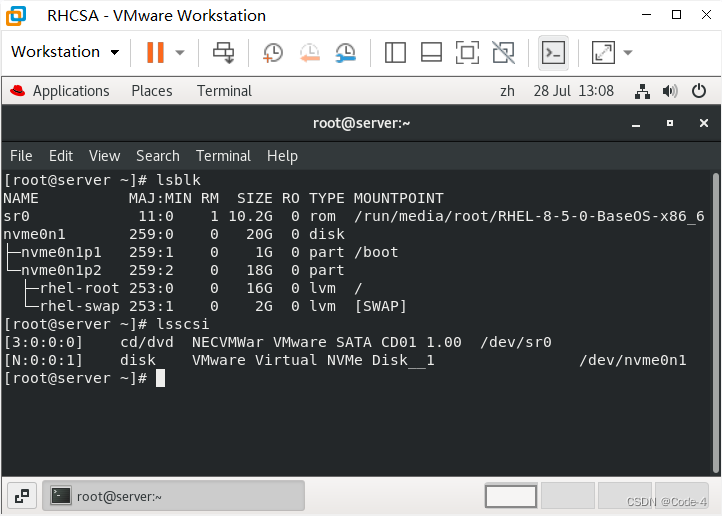Screen dimensions: 722x516
Task: Expand the power options arrow next to pause
Action: pos(180,52)
